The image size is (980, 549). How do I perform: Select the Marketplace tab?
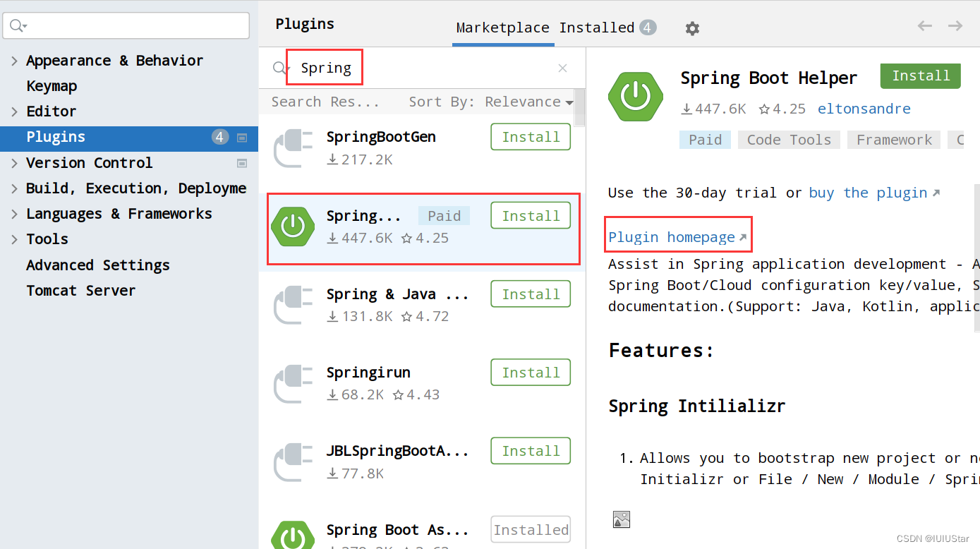point(502,28)
